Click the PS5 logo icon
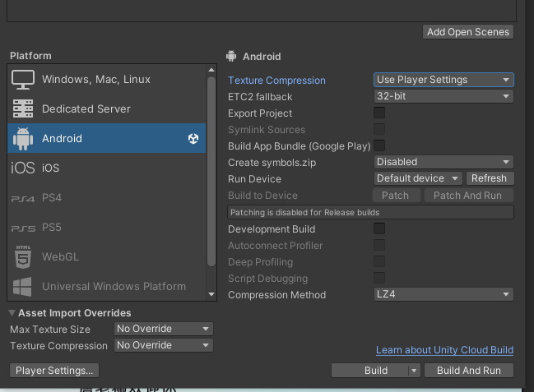Viewport: 534px width, 392px height. tap(23, 228)
